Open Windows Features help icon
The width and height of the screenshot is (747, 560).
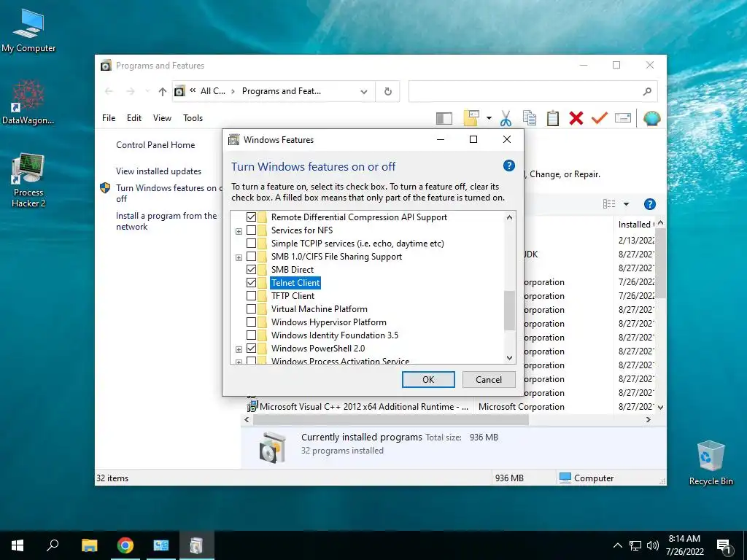click(x=508, y=166)
